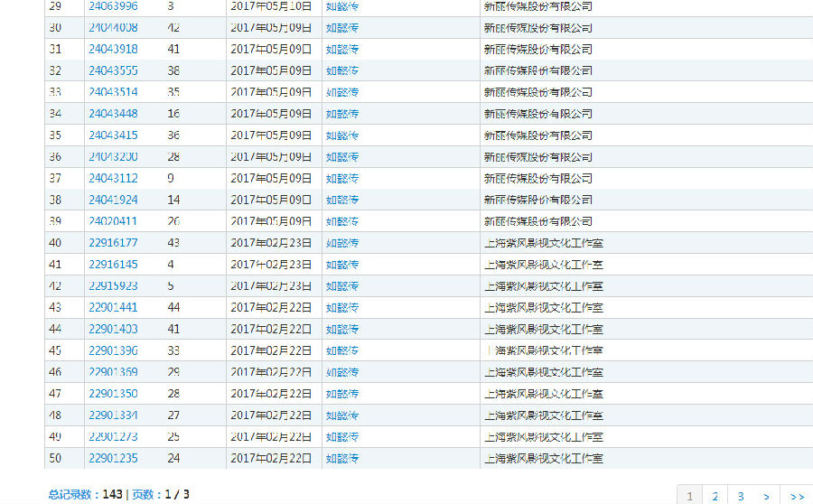Click 如懿传 trademark name in row 50
Screen dimensions: 813x504
click(342, 458)
